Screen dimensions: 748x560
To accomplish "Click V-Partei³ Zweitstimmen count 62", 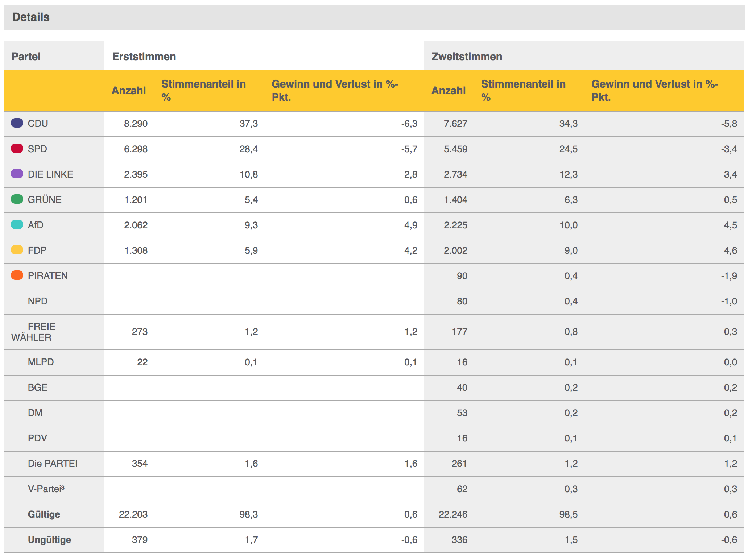I will tap(462, 489).
